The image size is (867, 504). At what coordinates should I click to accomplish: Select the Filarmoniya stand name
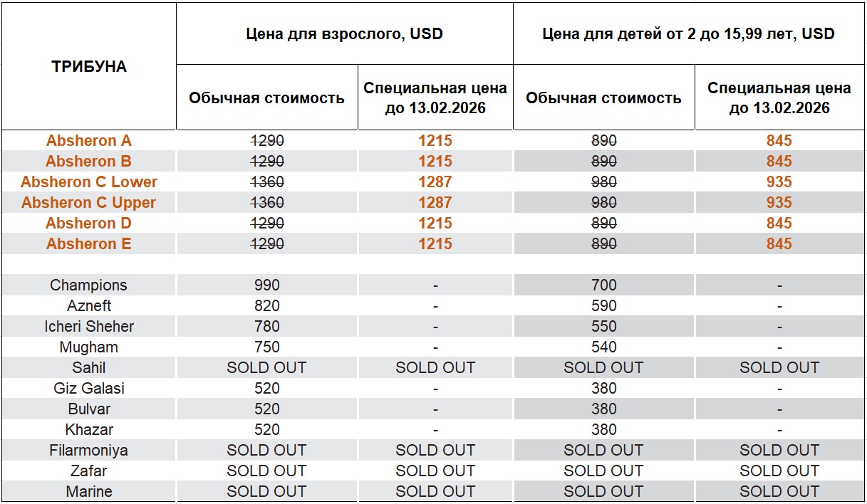click(x=89, y=451)
